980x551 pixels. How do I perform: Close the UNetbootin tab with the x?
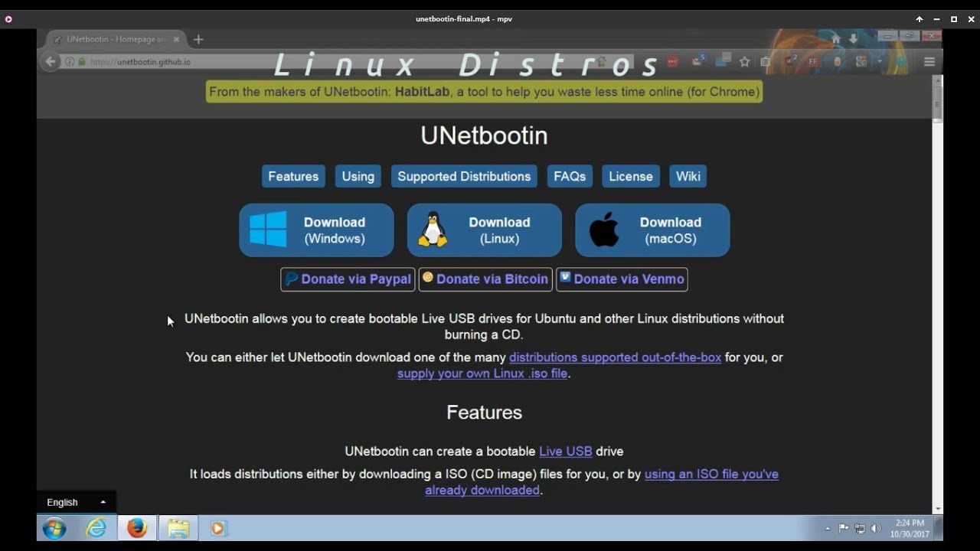coord(177,39)
